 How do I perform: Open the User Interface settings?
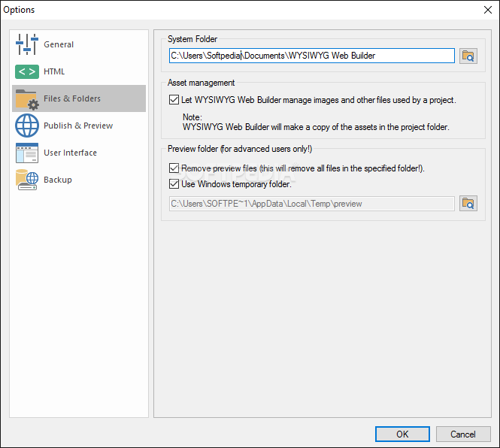coord(79,153)
